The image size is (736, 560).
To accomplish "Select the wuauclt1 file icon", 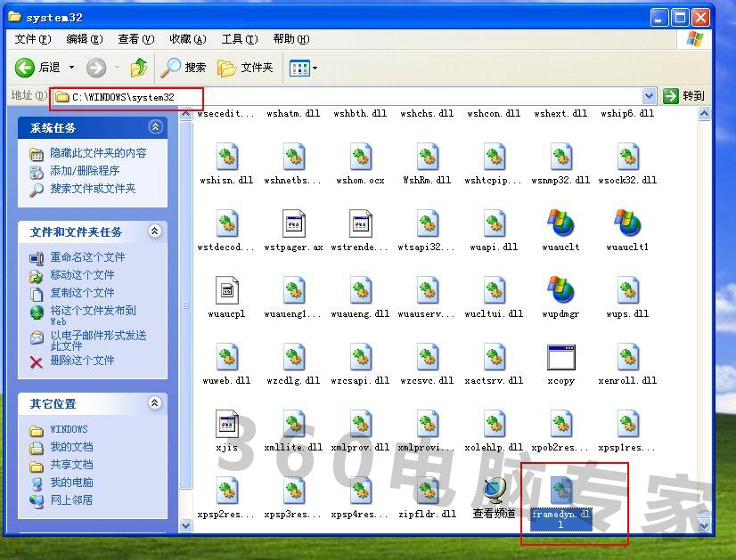I will pos(627,223).
